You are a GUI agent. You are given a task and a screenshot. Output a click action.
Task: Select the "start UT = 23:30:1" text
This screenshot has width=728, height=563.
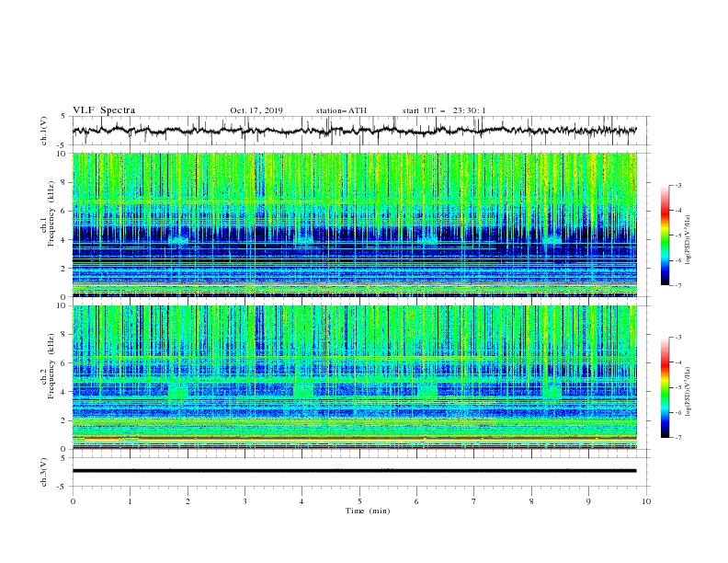(444, 110)
